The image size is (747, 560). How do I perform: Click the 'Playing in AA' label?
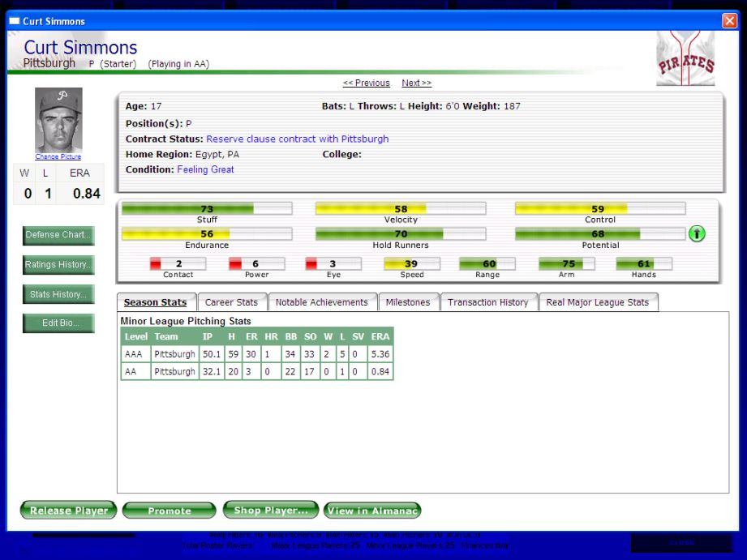pos(178,64)
